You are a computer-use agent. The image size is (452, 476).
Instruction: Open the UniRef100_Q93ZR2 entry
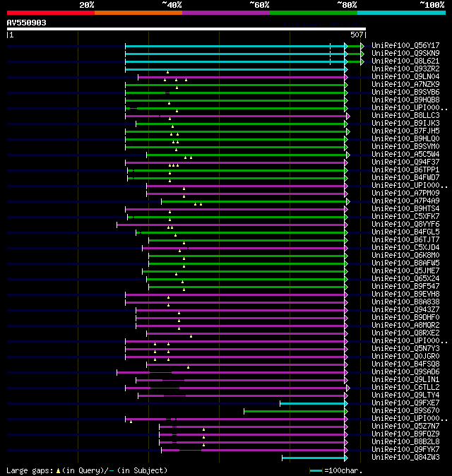pos(405,69)
